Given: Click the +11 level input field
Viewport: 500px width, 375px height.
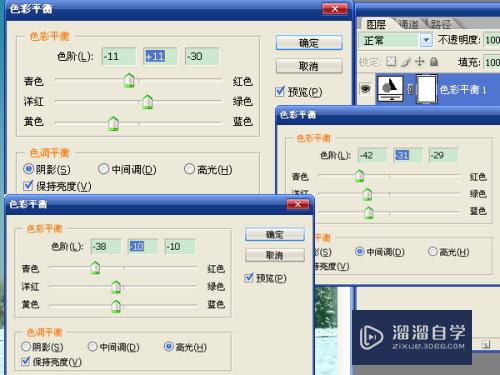Looking at the screenshot, I should pyautogui.click(x=160, y=56).
